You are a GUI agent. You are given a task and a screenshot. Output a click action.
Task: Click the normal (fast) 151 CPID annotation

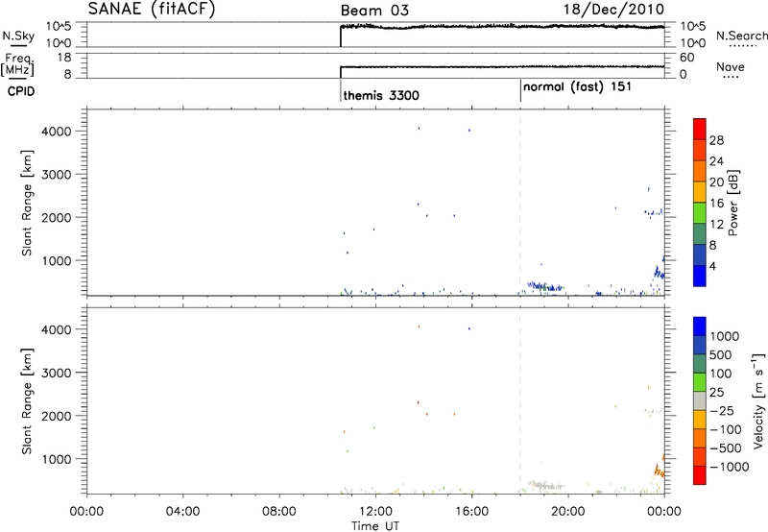point(577,87)
